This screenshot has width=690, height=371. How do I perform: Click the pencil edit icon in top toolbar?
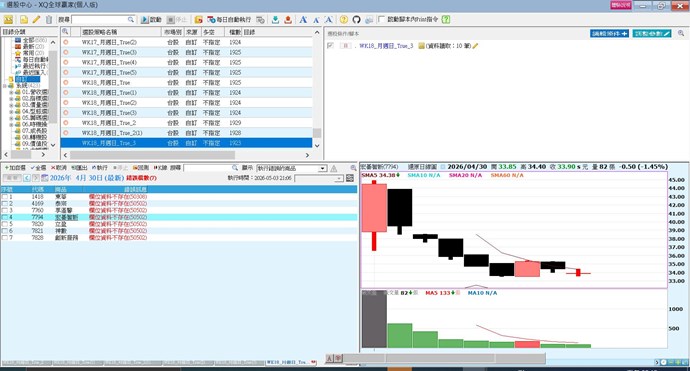click(36, 20)
